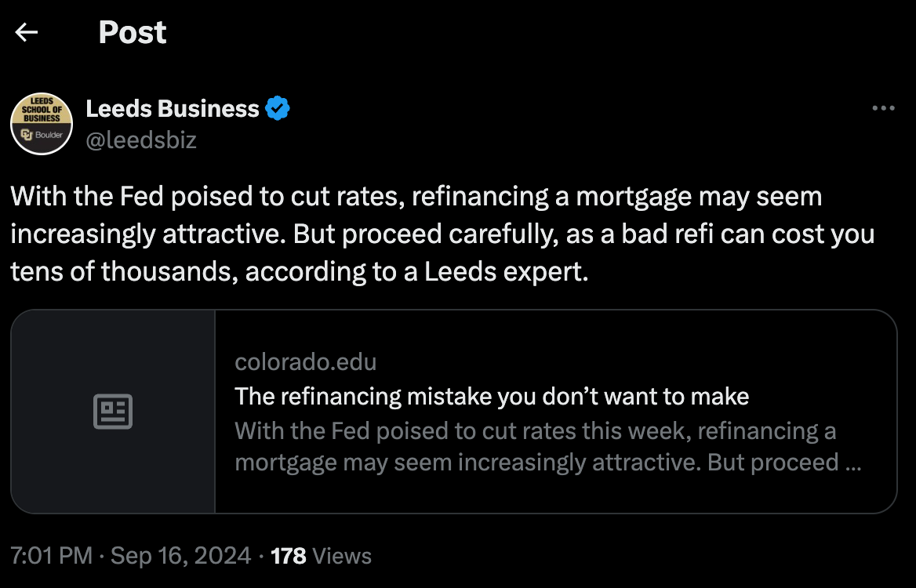Click the "Views" label
916x588 pixels.
point(342,557)
